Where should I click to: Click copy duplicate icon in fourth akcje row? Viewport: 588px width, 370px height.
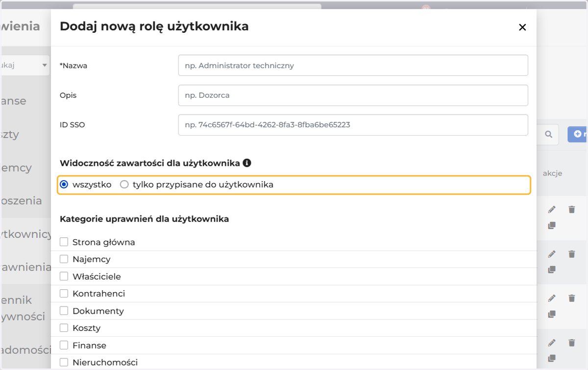point(552,358)
